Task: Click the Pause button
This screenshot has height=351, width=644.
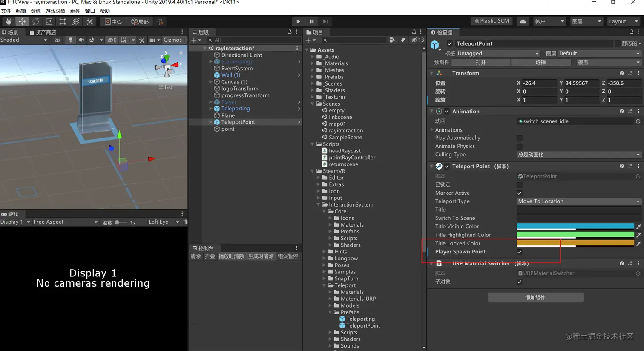Action: pos(312,21)
